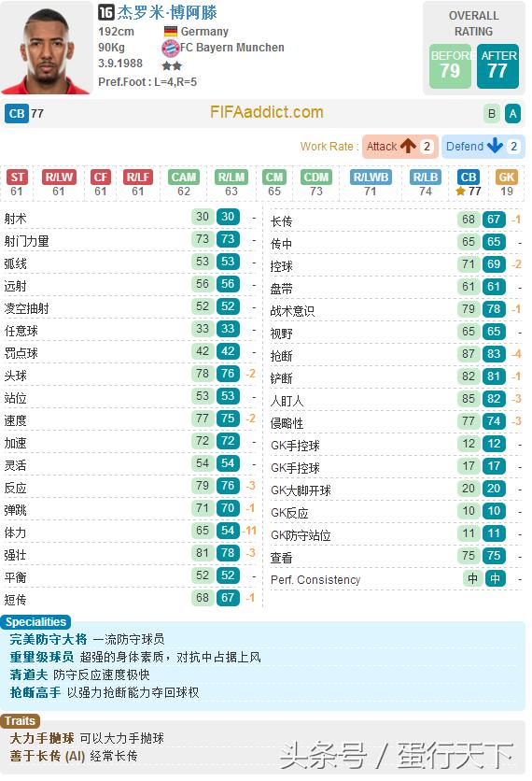Select the BEFORE 79 rating box
Image resolution: width=532 pixels, height=781 pixels.
450,66
